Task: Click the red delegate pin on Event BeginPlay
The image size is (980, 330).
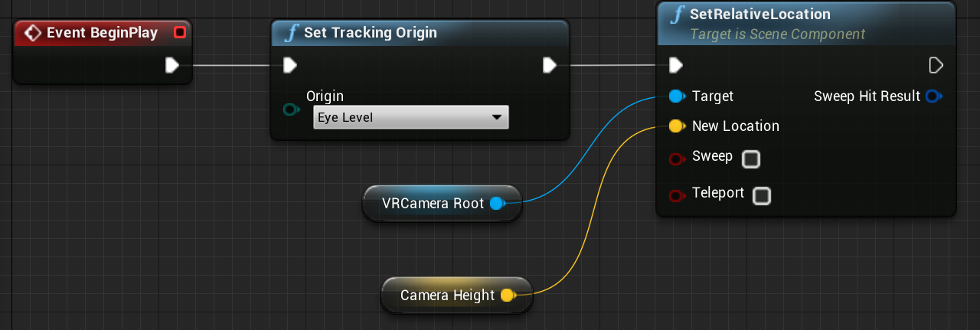Action: pyautogui.click(x=180, y=32)
